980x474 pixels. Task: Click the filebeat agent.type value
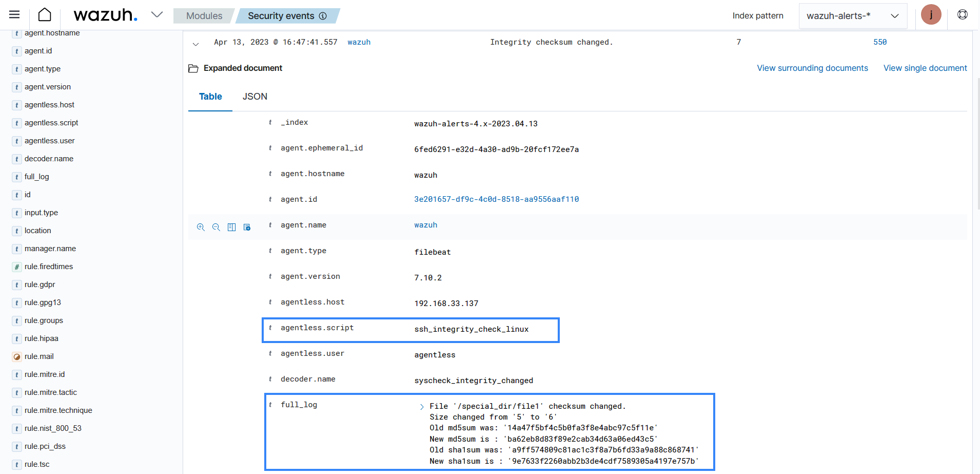[432, 252]
